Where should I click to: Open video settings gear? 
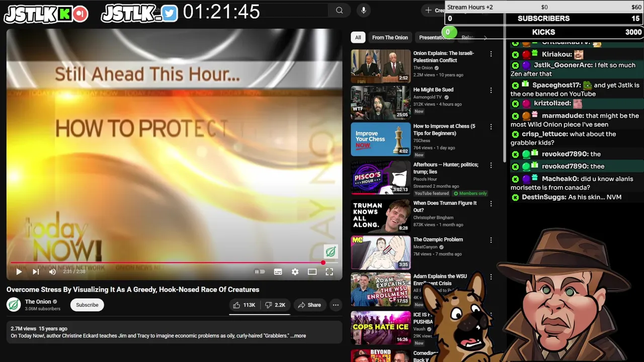pos(295,271)
